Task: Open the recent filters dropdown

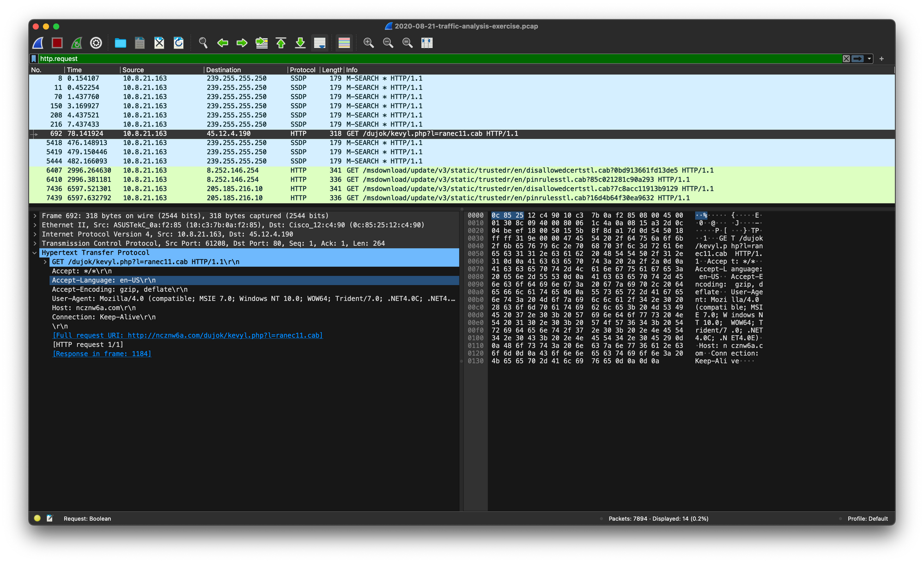Action: 869,59
